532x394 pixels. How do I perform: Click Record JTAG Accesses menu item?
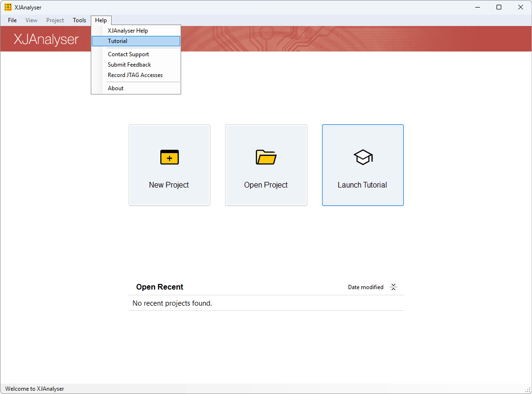[x=135, y=75]
